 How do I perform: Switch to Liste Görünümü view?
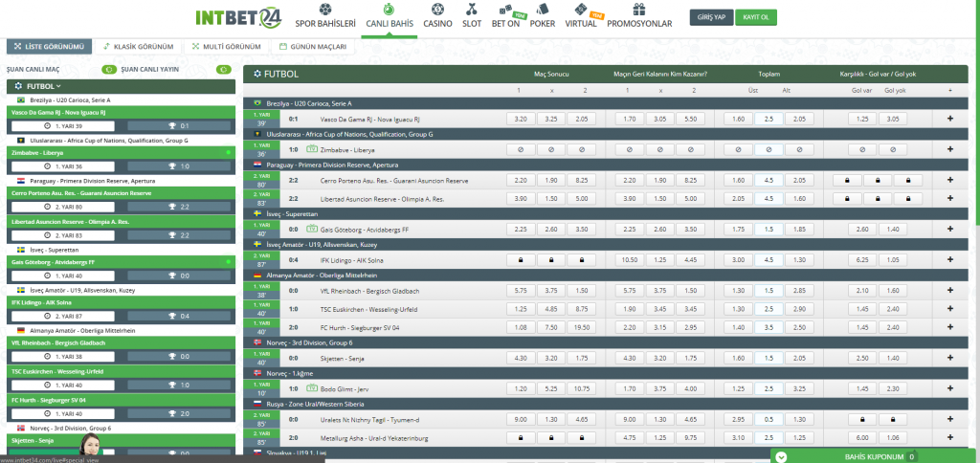tap(50, 46)
